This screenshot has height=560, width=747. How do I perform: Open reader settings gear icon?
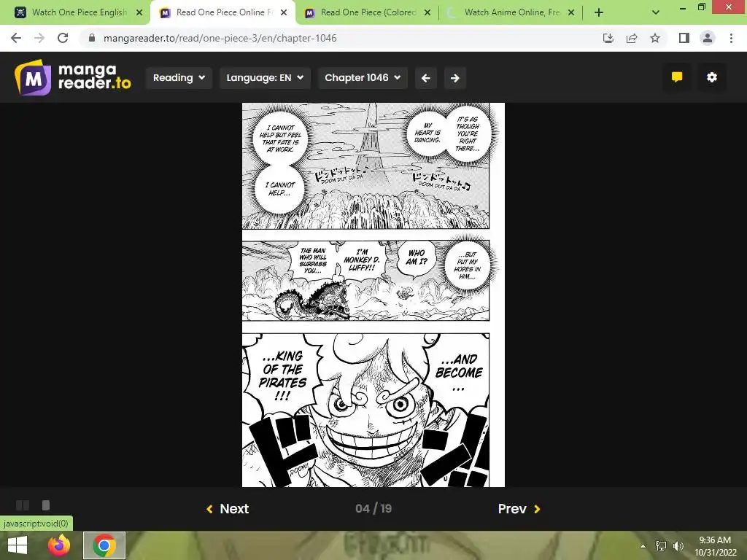click(712, 77)
